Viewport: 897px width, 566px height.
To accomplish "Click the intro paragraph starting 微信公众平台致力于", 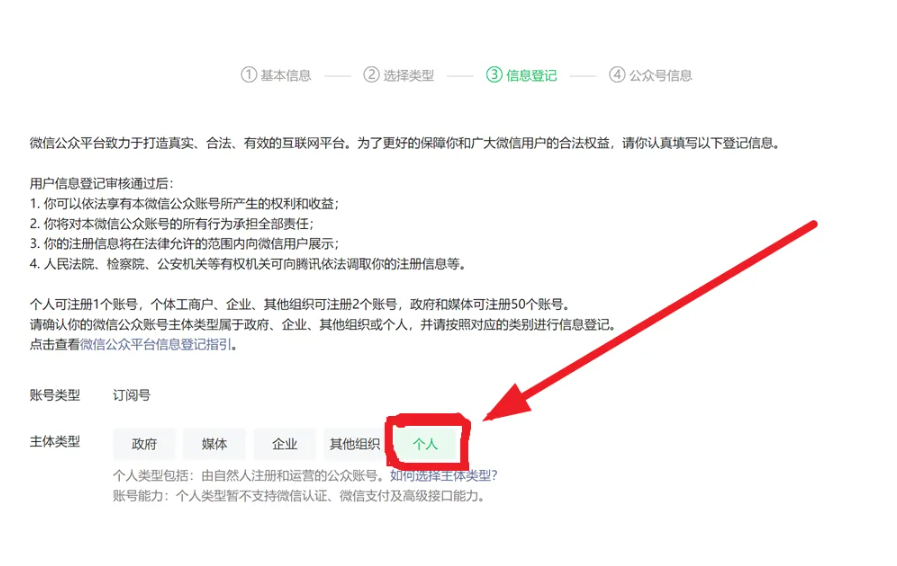I will [x=404, y=143].
